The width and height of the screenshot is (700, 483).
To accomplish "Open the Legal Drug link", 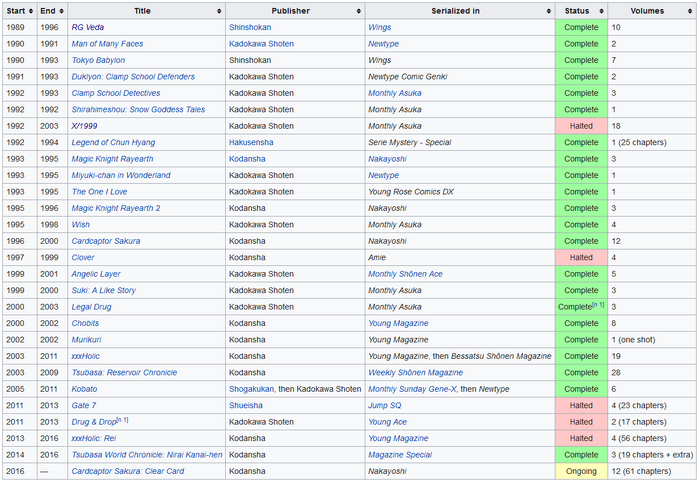I will (x=92, y=307).
